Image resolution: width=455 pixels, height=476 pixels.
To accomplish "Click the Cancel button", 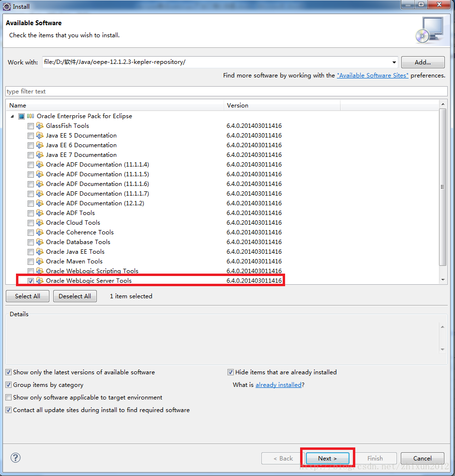I will coord(423,459).
